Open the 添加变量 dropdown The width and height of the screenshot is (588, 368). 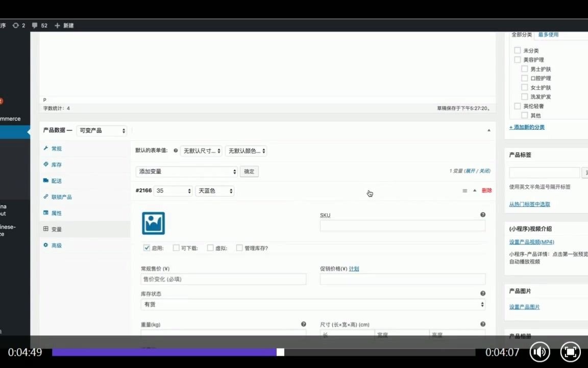(187, 171)
